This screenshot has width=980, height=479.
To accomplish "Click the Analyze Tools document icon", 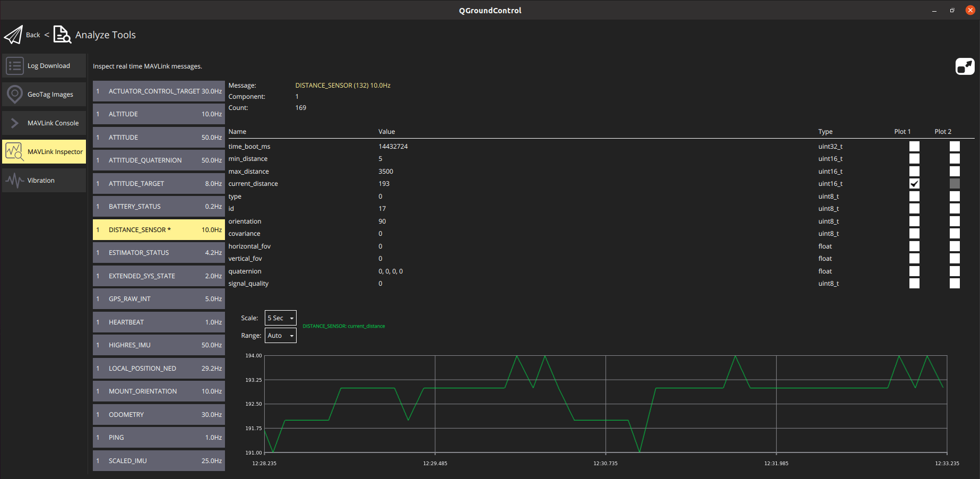I will point(62,34).
